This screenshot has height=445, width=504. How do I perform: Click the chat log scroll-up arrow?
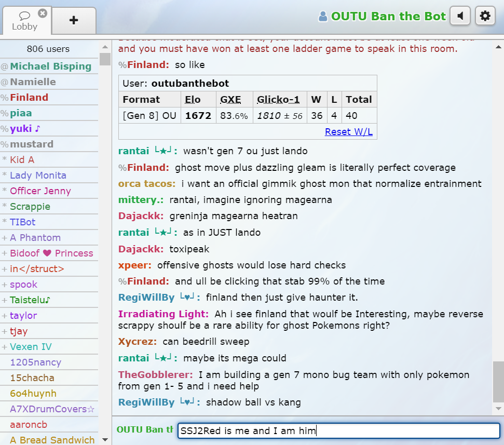tap(498, 47)
